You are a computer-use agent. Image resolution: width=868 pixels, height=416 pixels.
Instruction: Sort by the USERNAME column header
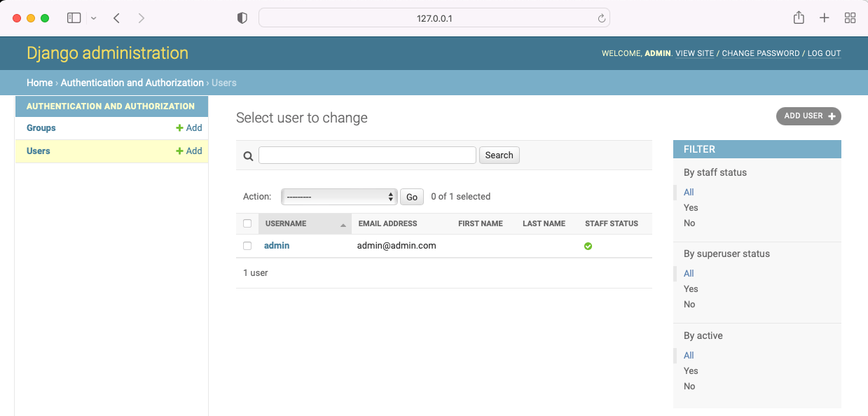pos(286,224)
